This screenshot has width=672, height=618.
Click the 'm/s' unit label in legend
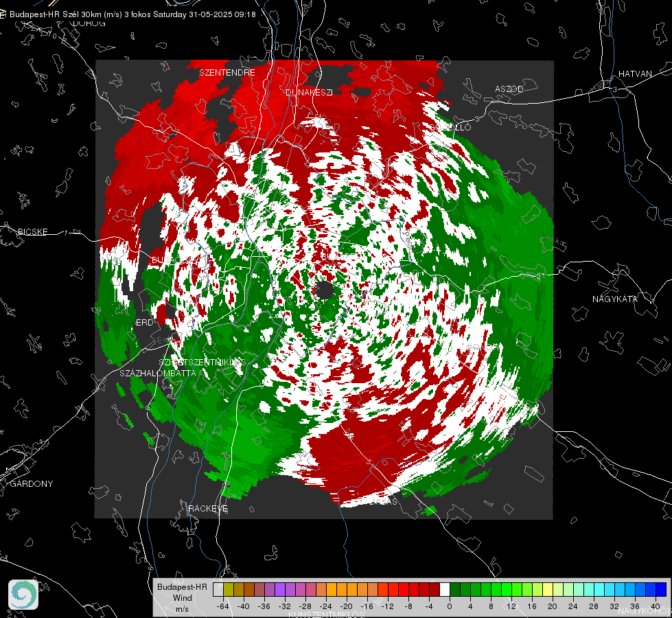(x=182, y=608)
